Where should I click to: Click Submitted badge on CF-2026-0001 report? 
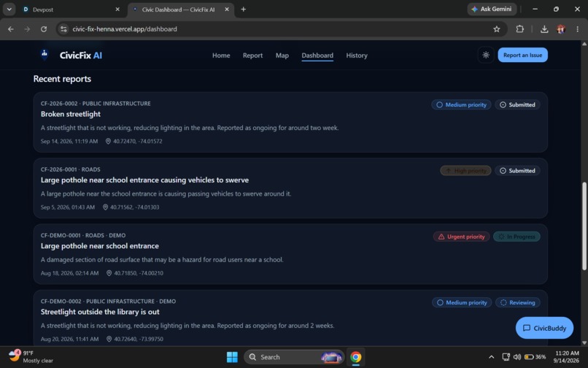517,171
